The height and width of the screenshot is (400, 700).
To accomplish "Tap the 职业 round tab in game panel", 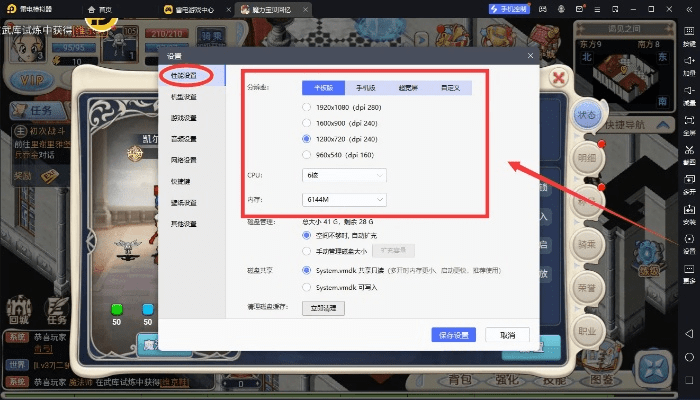I will pos(587,331).
